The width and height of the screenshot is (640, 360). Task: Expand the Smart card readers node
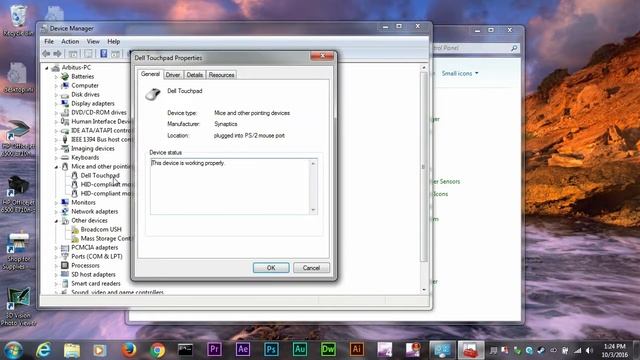tap(56, 284)
